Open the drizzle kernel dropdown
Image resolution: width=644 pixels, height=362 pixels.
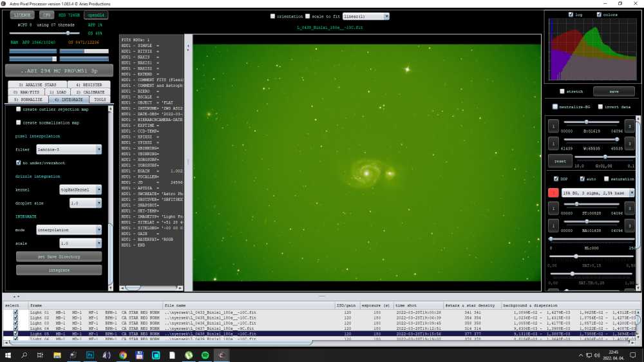[80, 190]
